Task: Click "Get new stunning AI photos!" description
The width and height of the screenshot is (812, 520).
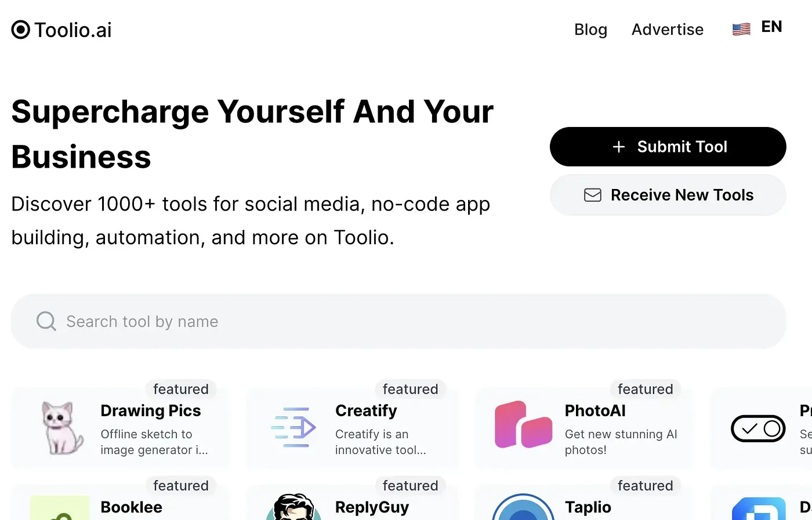Action: 621,442
